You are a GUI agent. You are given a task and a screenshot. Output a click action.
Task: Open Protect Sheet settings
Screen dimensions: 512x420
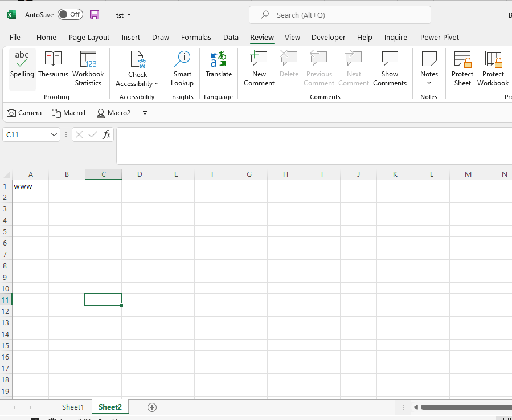[462, 68]
